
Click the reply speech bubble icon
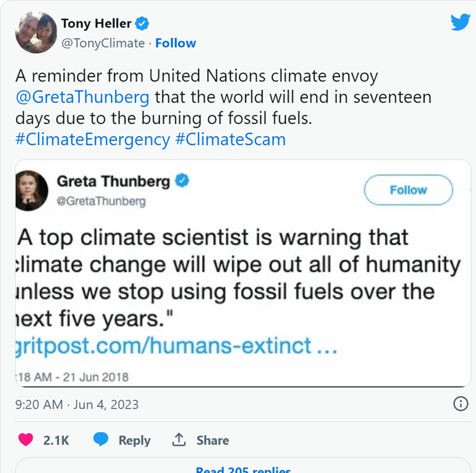tap(101, 440)
